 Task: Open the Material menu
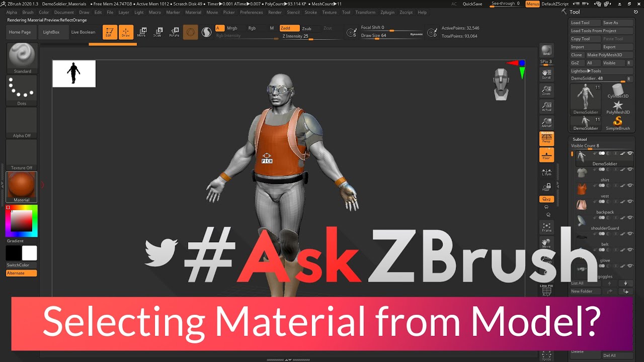[193, 12]
